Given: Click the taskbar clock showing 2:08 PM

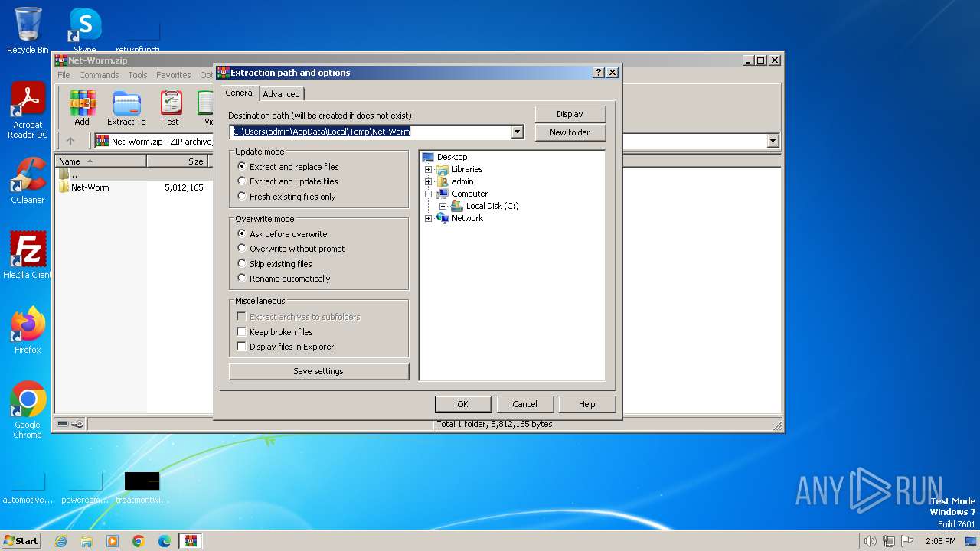Looking at the screenshot, I should pyautogui.click(x=941, y=541).
